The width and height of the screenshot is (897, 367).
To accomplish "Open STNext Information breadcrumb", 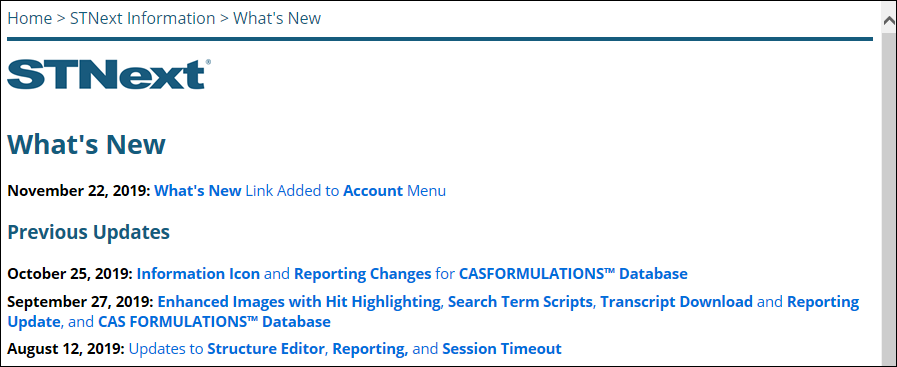I will [x=142, y=18].
